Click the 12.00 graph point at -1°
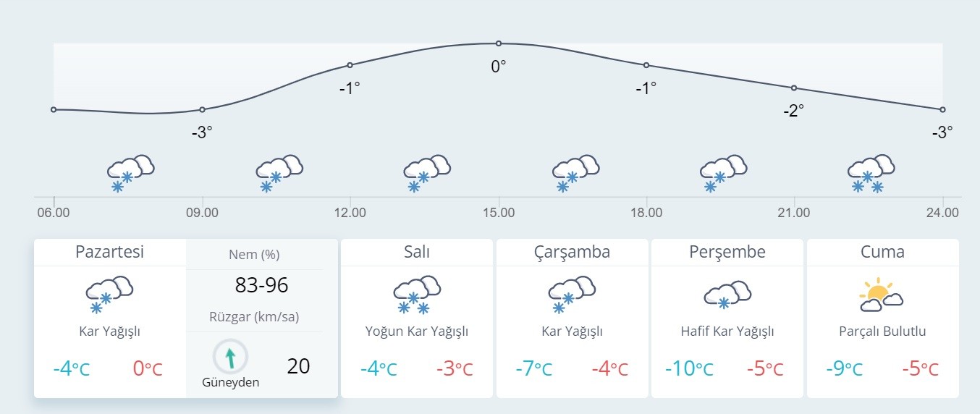 350,65
